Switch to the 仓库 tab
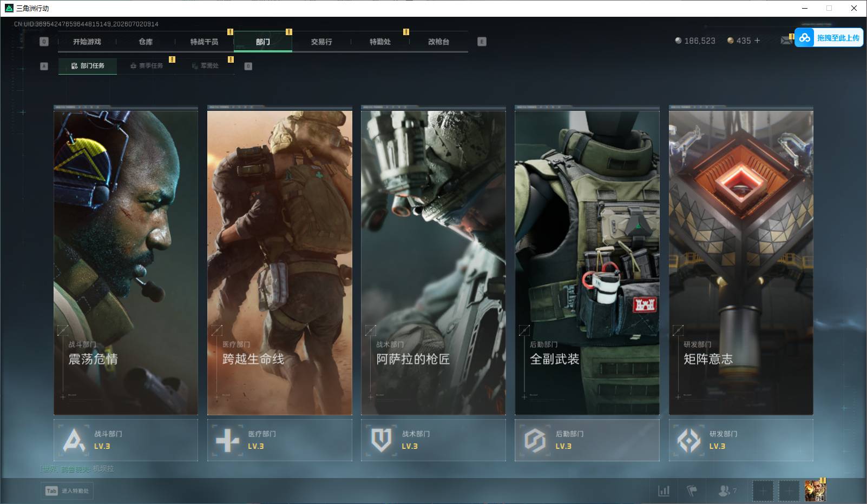This screenshot has height=504, width=867. [146, 42]
